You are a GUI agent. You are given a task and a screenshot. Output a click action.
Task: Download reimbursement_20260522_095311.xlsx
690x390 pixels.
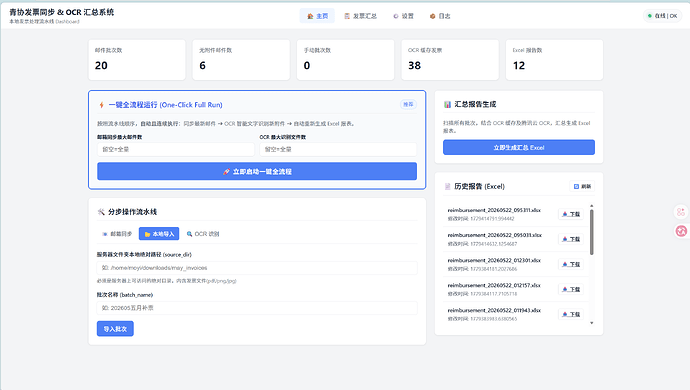[x=571, y=214]
